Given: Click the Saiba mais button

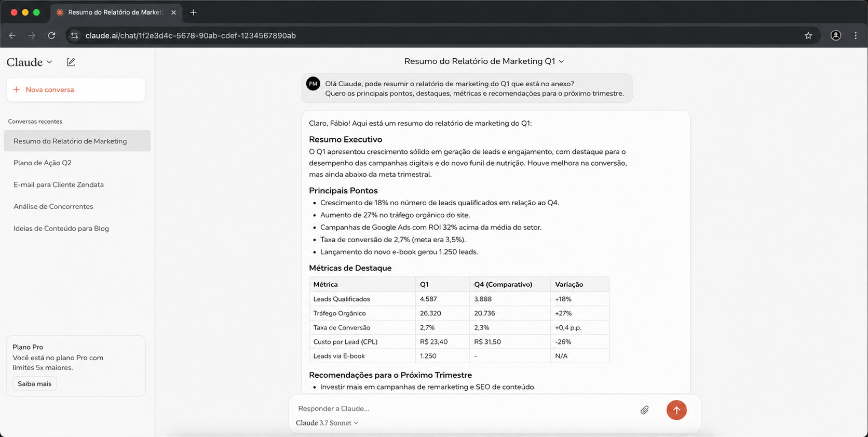Looking at the screenshot, I should (x=35, y=384).
